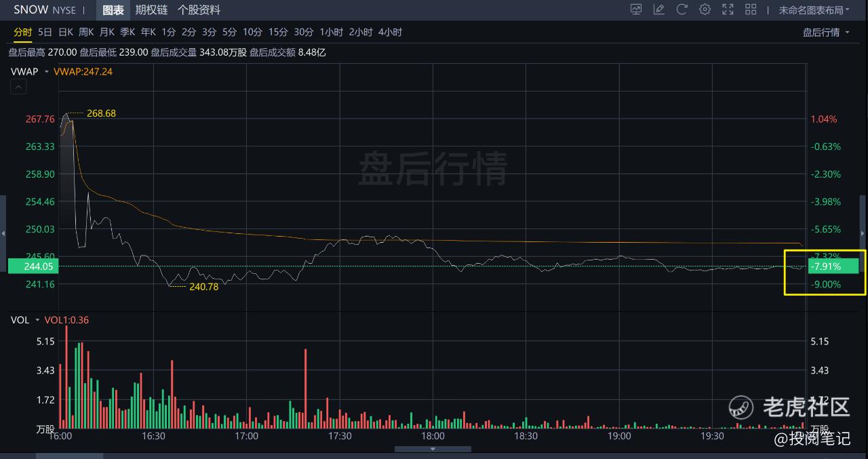Open the 盘后行情 session dropdown
Viewport: 868px width, 459px height.
pyautogui.click(x=825, y=33)
